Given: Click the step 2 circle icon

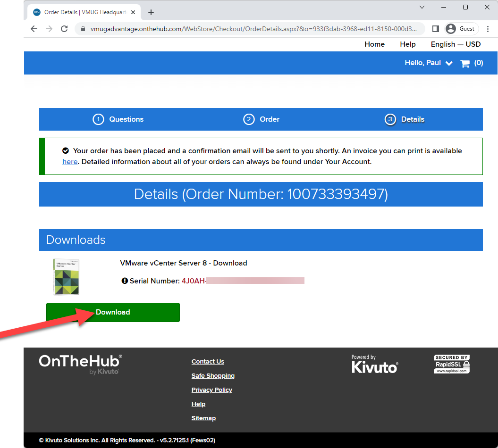Looking at the screenshot, I should click(249, 119).
